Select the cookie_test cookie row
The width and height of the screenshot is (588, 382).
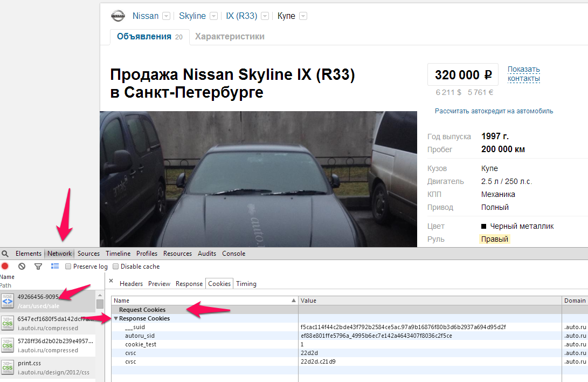(x=349, y=344)
